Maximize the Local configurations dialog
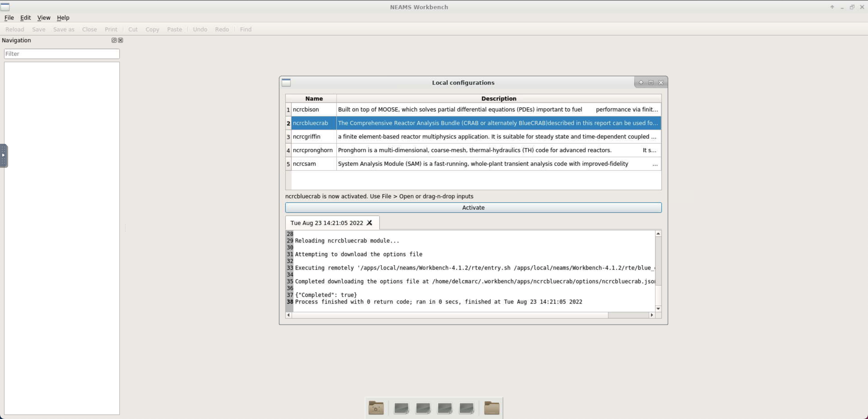 [x=651, y=82]
